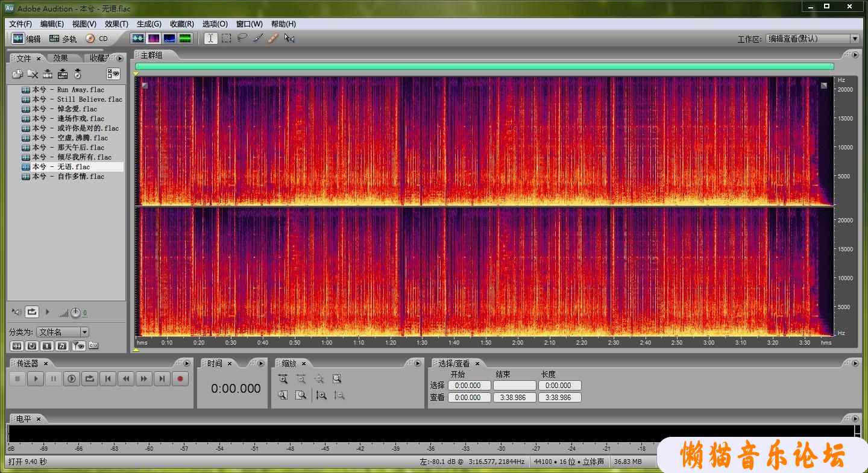Click the transport Play button
This screenshot has width=868, height=473.
(36, 379)
